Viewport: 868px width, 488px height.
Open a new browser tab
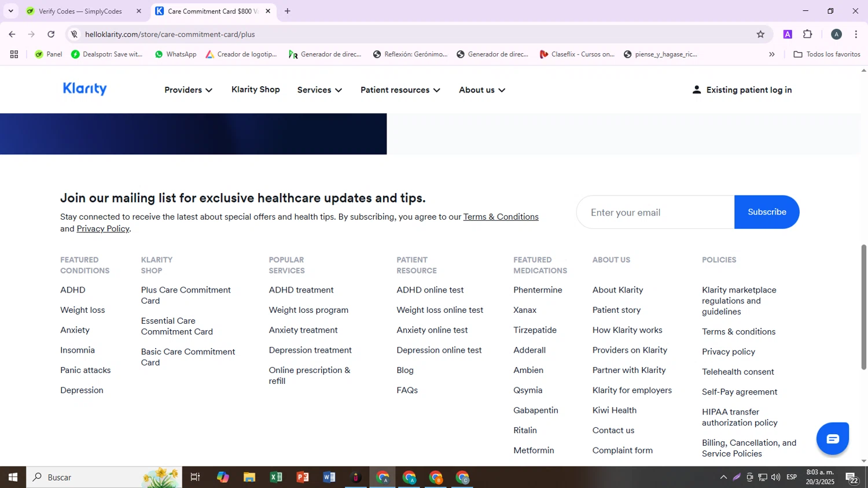coord(288,11)
